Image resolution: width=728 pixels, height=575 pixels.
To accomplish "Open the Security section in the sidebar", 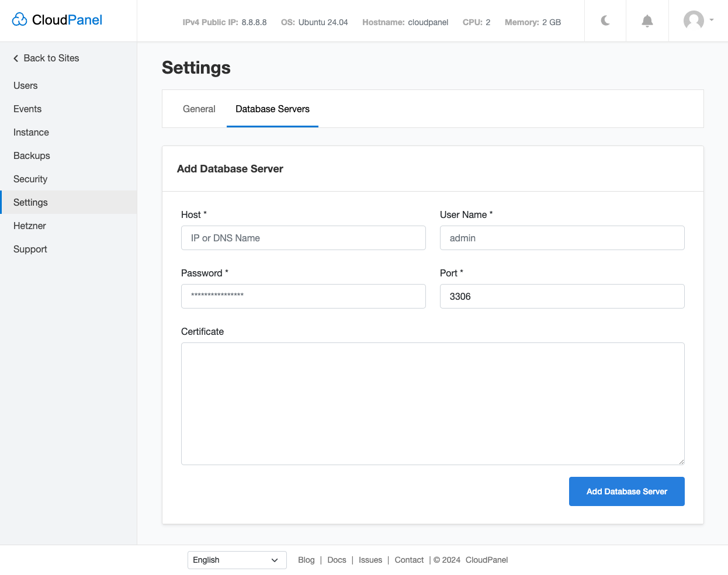I will 30,179.
